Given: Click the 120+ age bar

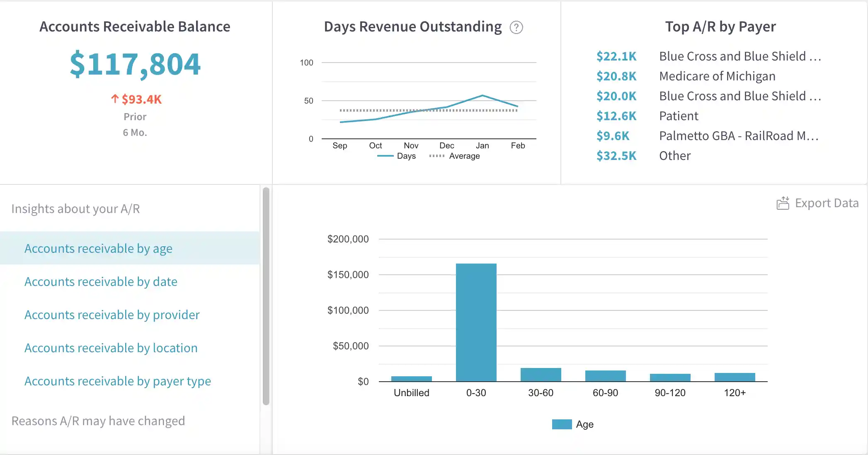Looking at the screenshot, I should 735,377.
